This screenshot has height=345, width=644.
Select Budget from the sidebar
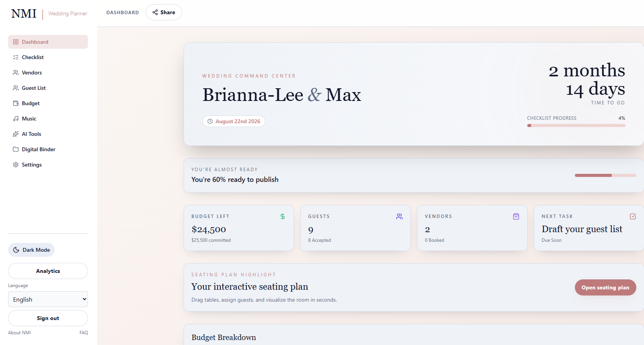[48, 103]
